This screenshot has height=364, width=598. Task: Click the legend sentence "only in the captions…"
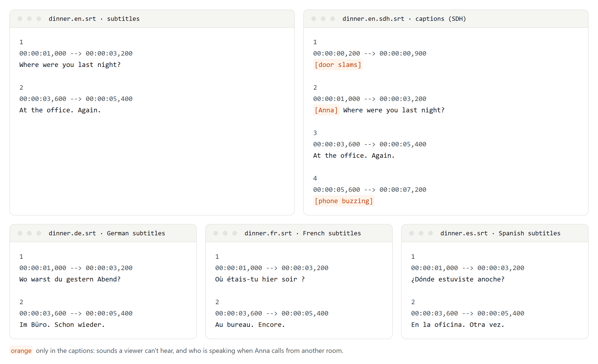coord(189,351)
